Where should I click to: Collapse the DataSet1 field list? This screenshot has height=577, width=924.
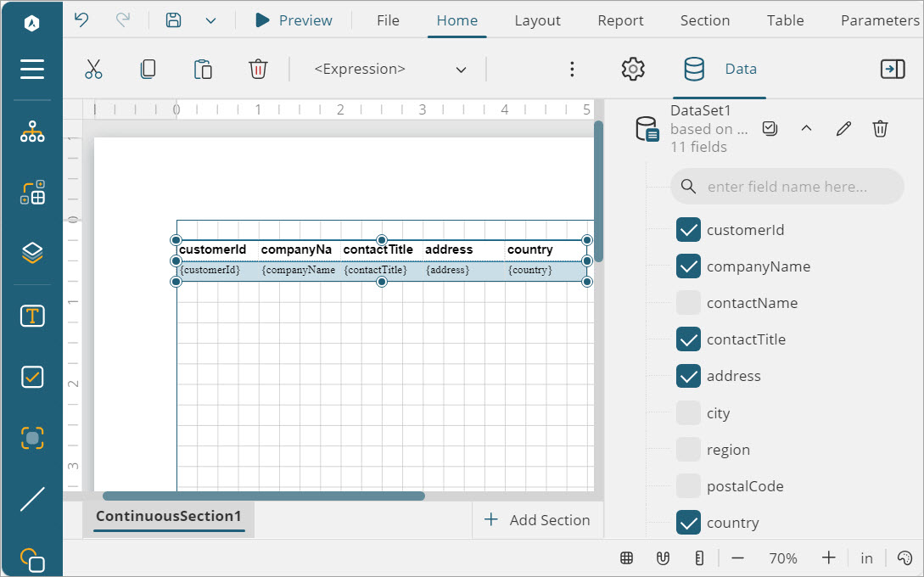tap(806, 128)
